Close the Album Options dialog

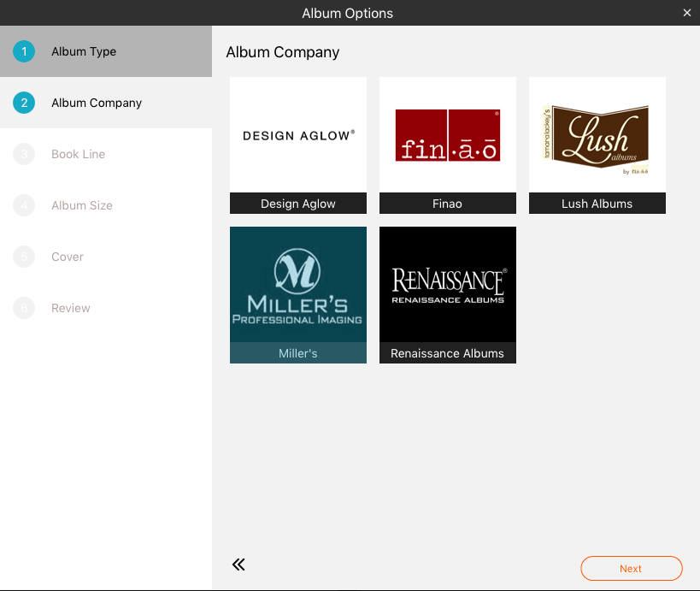[687, 13]
